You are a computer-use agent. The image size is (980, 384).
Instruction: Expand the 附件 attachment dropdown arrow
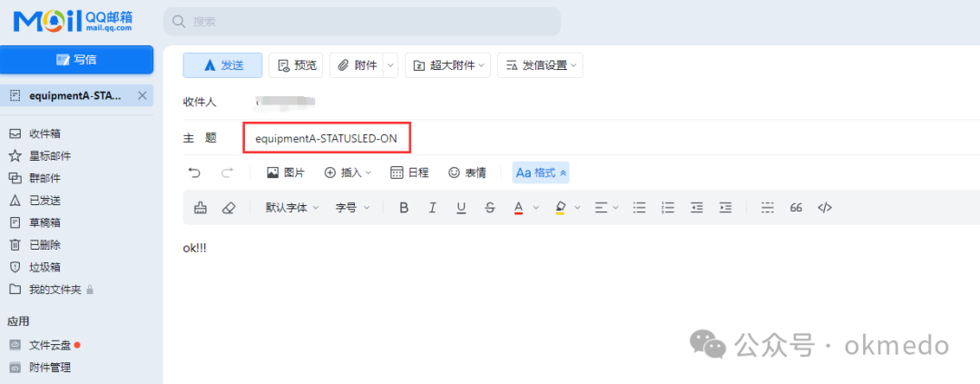point(390,65)
